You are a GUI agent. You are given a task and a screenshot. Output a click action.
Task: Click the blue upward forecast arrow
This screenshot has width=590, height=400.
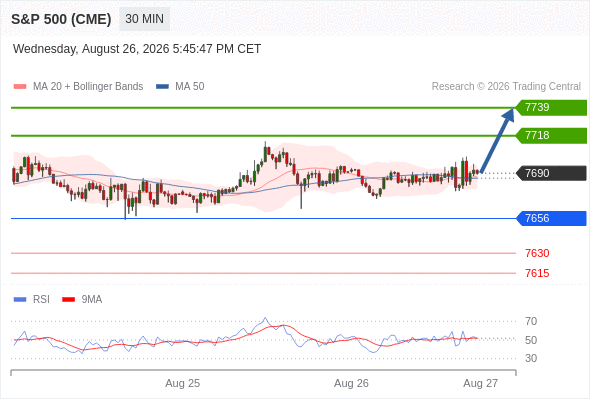(x=497, y=141)
